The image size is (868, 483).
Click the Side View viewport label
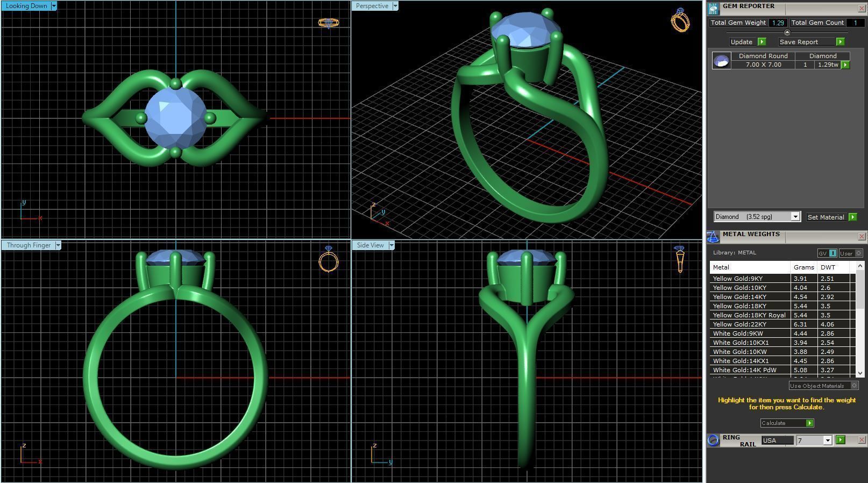tap(370, 245)
